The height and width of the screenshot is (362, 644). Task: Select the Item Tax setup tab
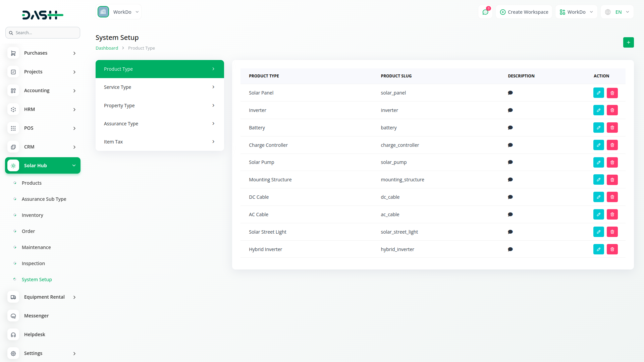(160, 142)
